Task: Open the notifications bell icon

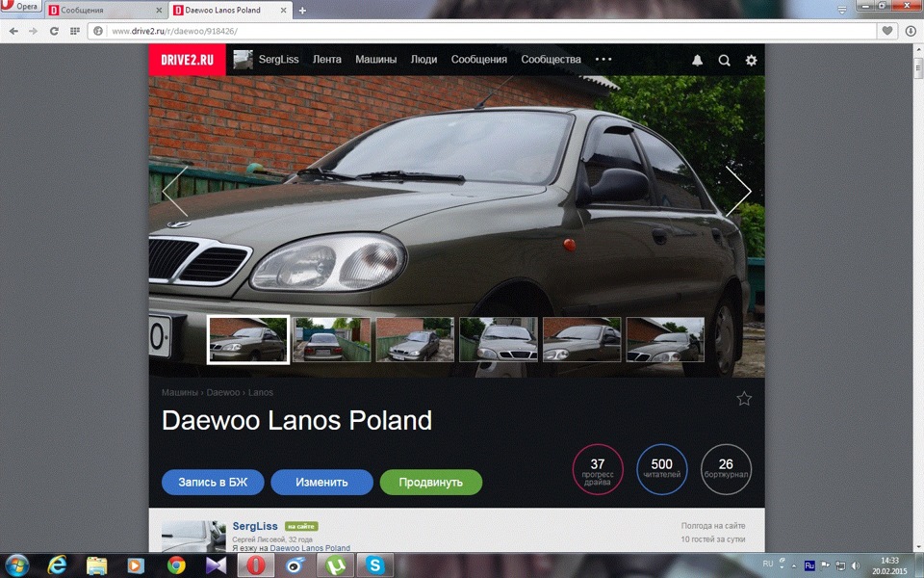Action: tap(697, 60)
